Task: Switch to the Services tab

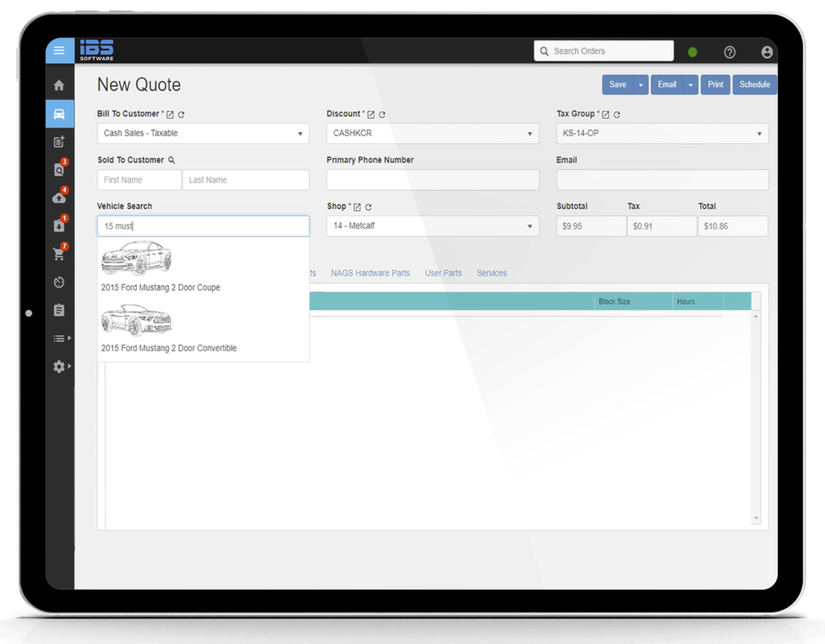Action: [x=492, y=274]
